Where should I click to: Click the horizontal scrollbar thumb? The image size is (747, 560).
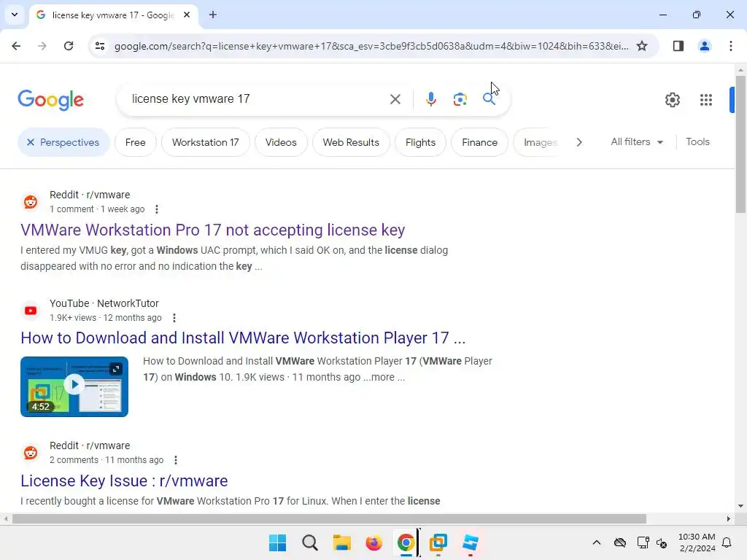pos(329,518)
